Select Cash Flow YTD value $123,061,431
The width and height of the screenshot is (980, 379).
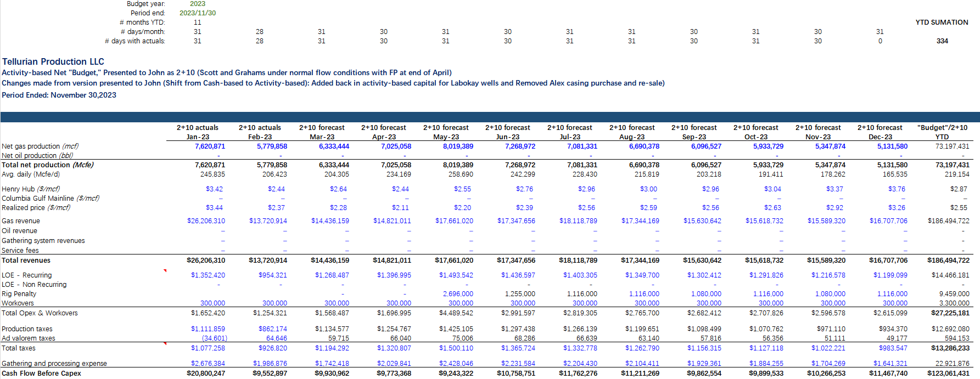949,374
